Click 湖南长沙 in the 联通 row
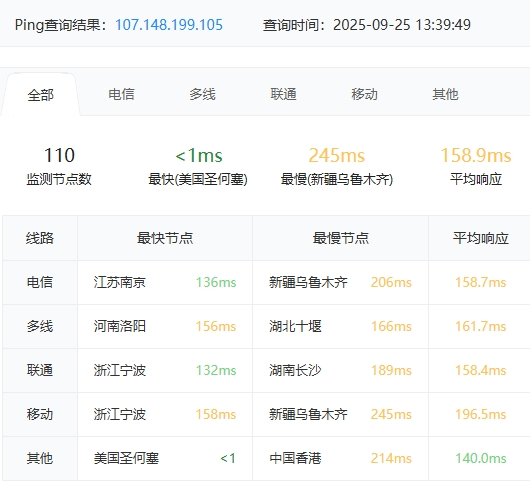The image size is (530, 491). coord(295,370)
